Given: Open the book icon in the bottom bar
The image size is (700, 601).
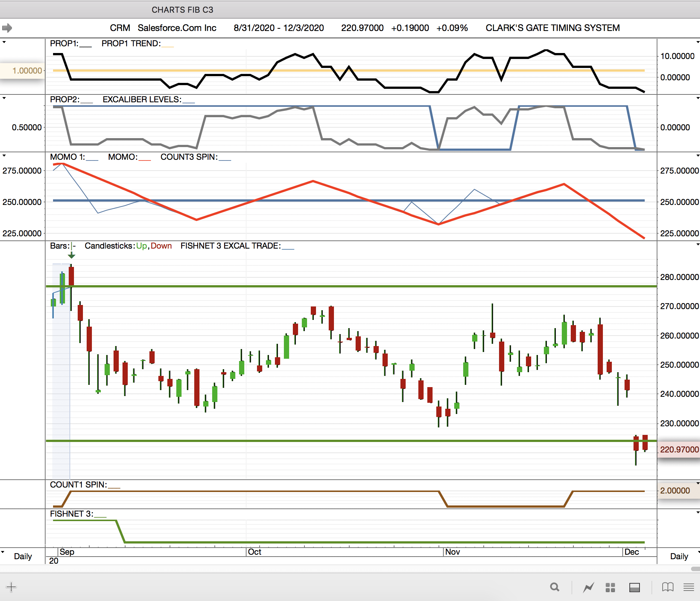Looking at the screenshot, I should (668, 587).
